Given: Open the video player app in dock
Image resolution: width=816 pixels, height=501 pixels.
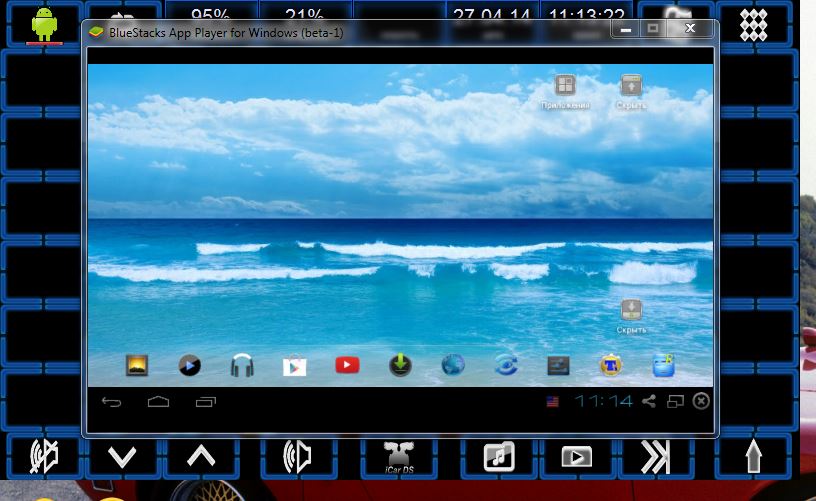Looking at the screenshot, I should click(189, 366).
